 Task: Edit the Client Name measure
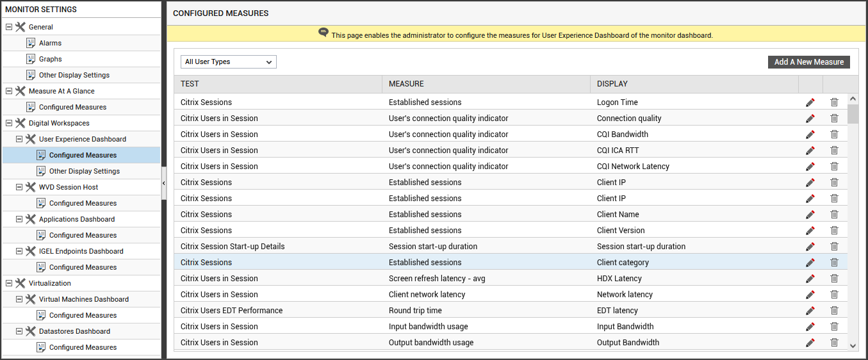coord(810,214)
